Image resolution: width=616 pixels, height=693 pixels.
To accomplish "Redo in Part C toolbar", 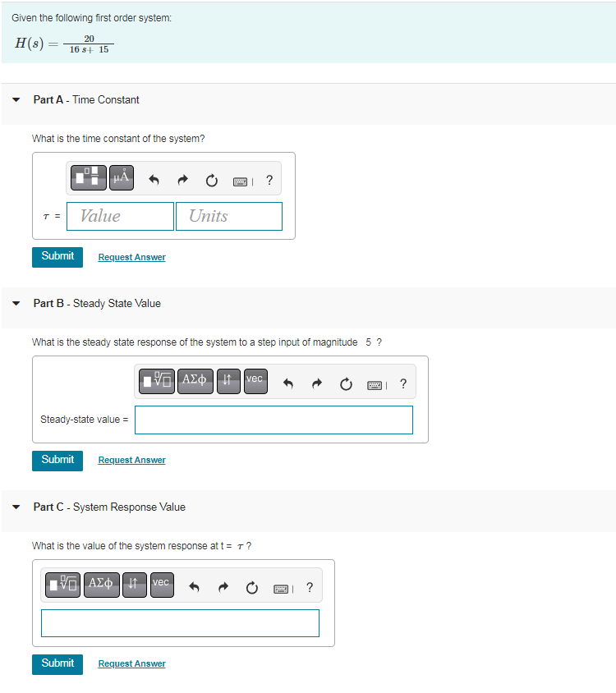I will coord(223,587).
